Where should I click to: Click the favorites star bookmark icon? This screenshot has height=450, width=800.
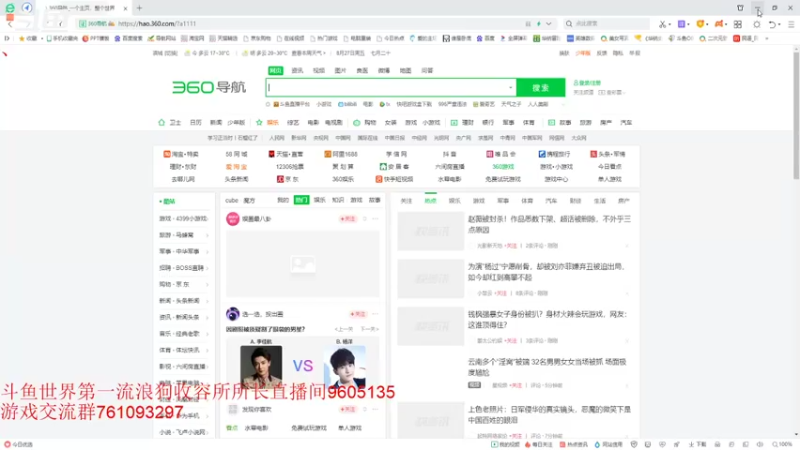(x=21, y=38)
